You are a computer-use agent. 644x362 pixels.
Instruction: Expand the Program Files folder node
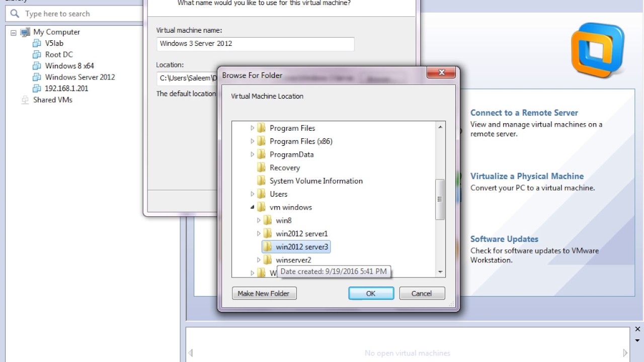pyautogui.click(x=253, y=128)
